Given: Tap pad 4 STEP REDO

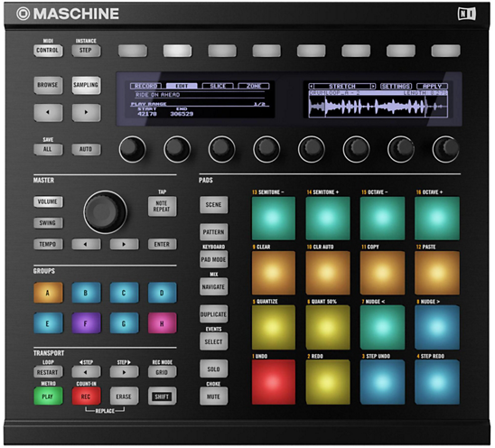Looking at the screenshot, I should (437, 382).
